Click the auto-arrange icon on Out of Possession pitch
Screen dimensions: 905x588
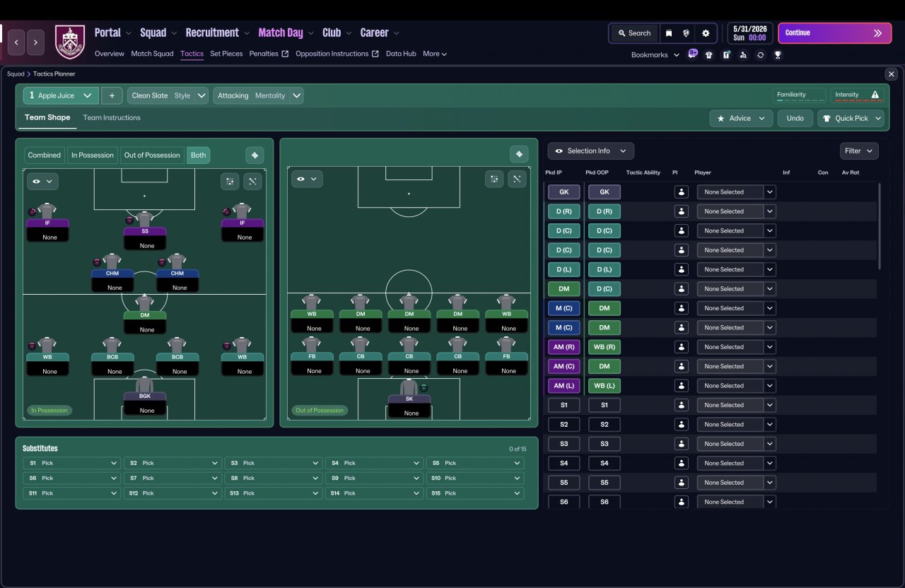point(494,179)
